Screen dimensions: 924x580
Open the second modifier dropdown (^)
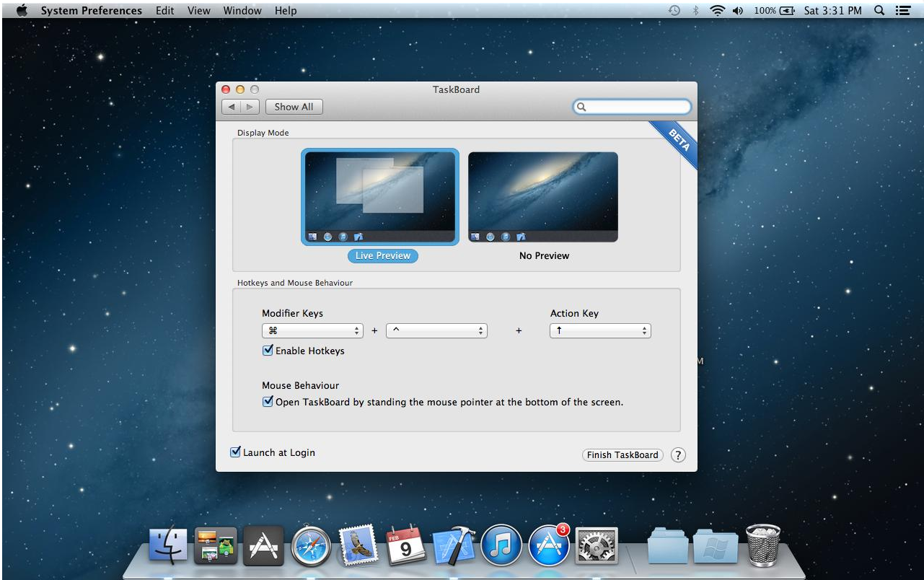coord(437,330)
